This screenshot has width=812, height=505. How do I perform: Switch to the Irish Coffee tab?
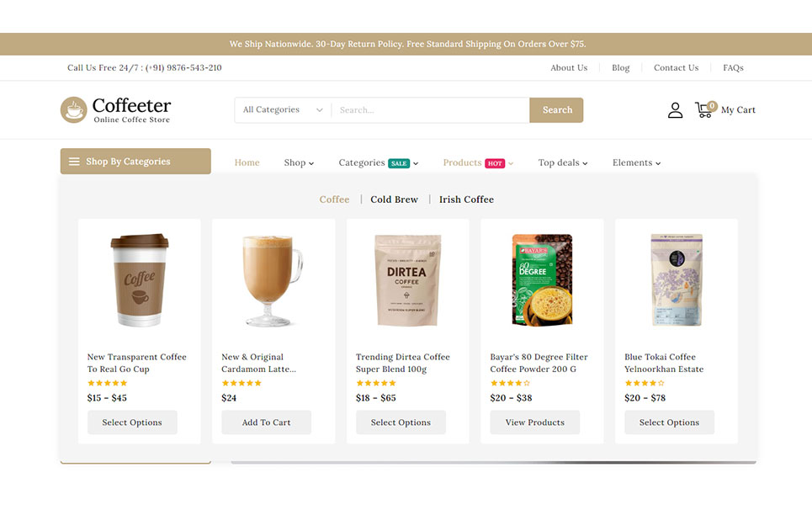point(467,199)
